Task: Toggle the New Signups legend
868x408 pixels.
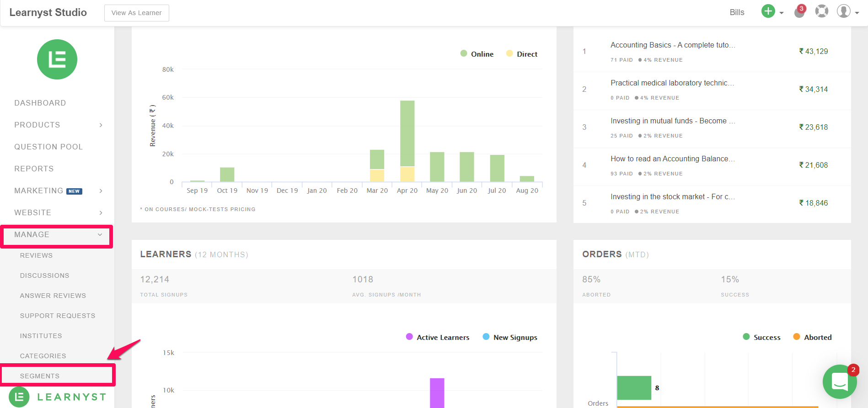Action: pos(510,337)
